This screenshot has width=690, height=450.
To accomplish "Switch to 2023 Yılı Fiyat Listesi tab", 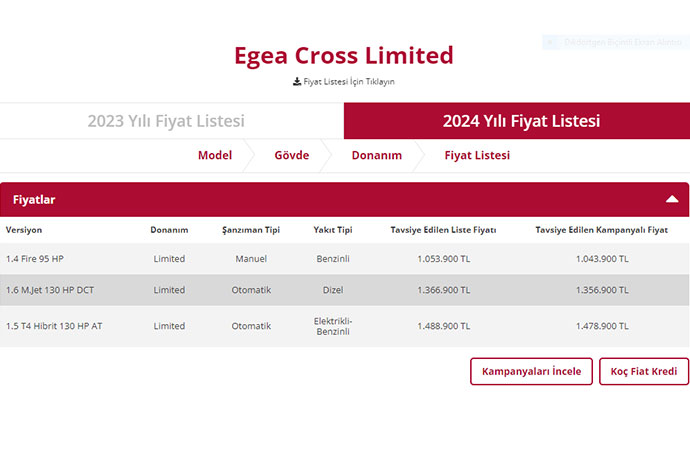I will 166,121.
